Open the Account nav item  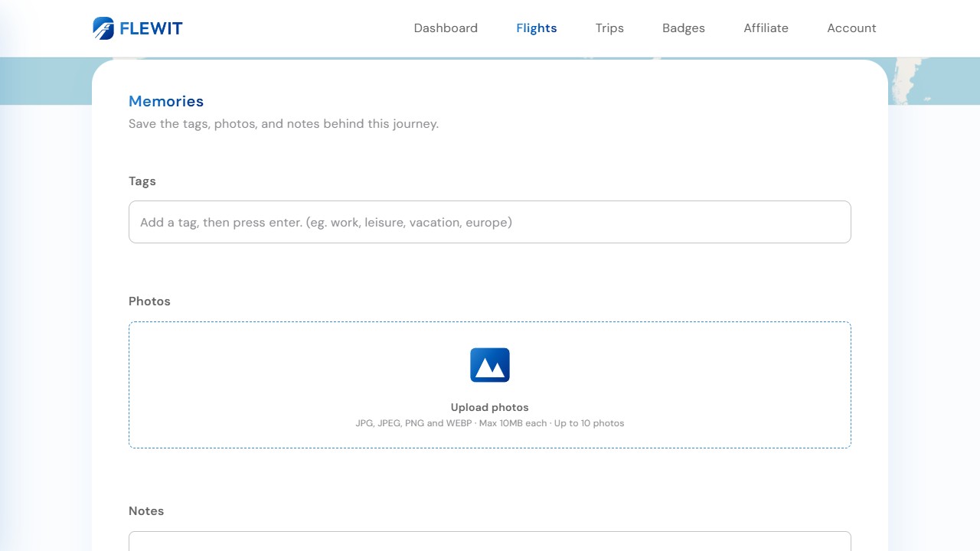click(851, 28)
